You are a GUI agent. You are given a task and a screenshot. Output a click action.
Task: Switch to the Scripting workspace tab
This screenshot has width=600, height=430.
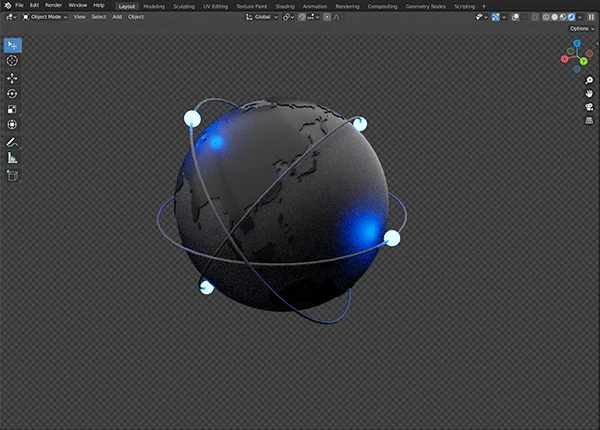[465, 7]
